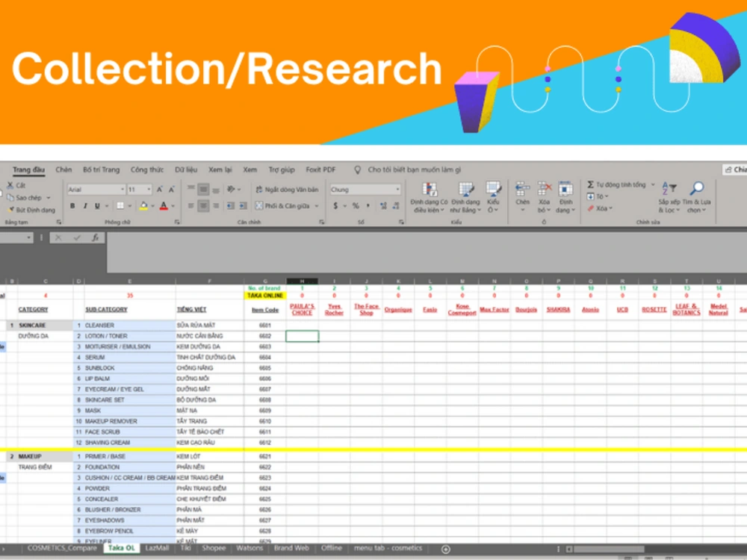Viewport: 747px width, 560px height.
Task: Click the increase indent icon
Action: [243, 206]
